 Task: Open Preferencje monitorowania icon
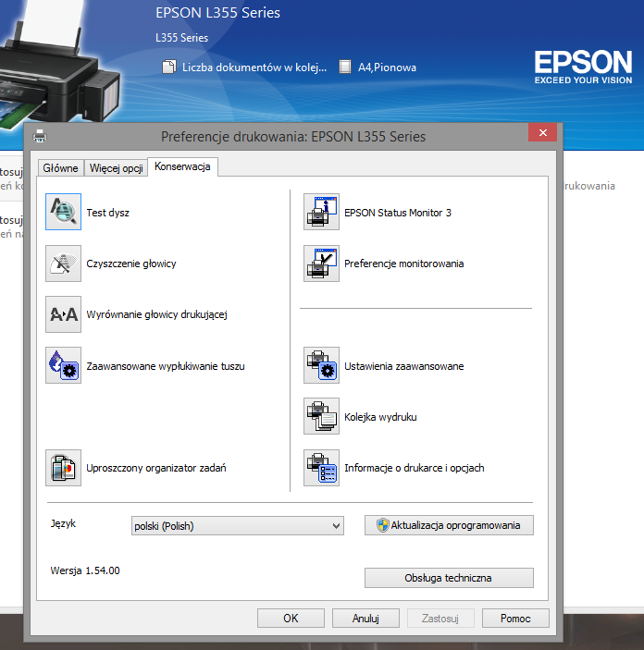(x=321, y=264)
